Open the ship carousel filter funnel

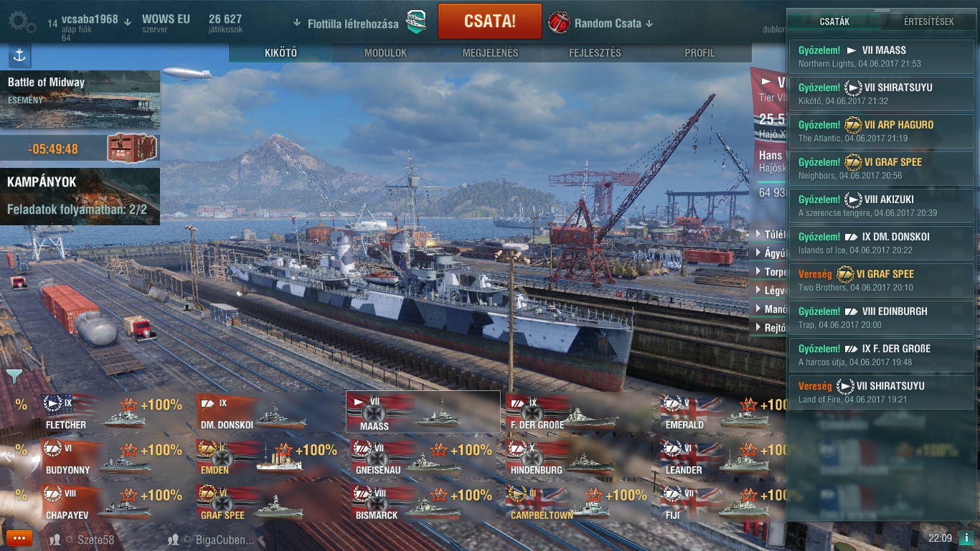tap(14, 375)
